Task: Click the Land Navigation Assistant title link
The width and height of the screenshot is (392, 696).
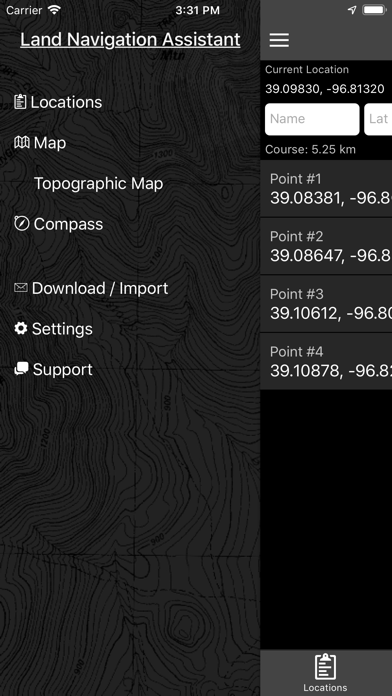Action: pyautogui.click(x=130, y=40)
